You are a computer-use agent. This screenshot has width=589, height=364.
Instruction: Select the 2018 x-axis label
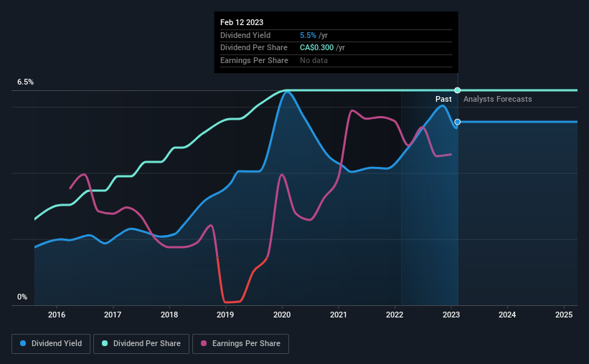pyautogui.click(x=169, y=315)
